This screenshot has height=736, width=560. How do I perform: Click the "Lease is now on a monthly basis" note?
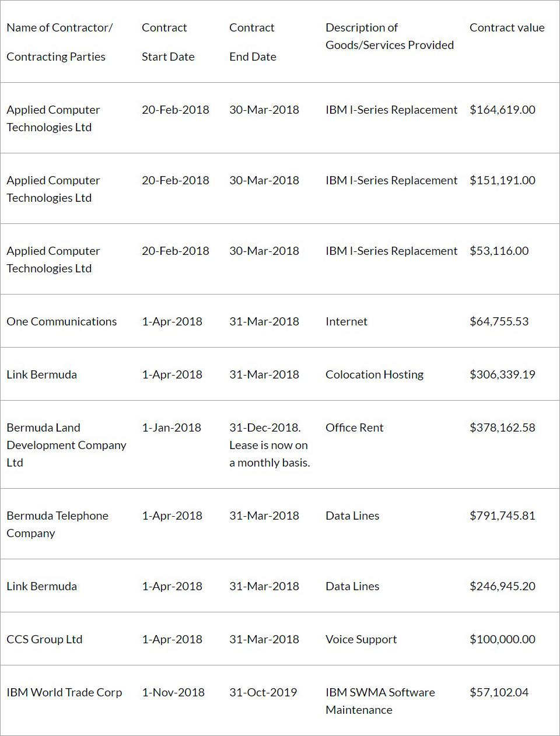[269, 454]
